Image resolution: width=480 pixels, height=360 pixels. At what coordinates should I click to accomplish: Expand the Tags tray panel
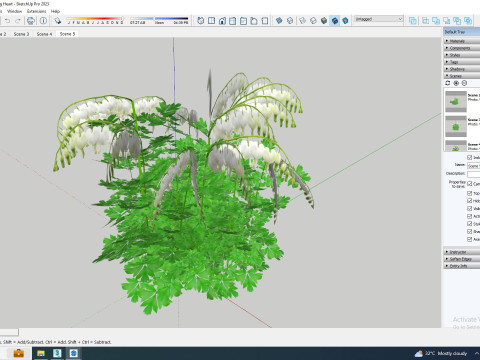(x=462, y=62)
